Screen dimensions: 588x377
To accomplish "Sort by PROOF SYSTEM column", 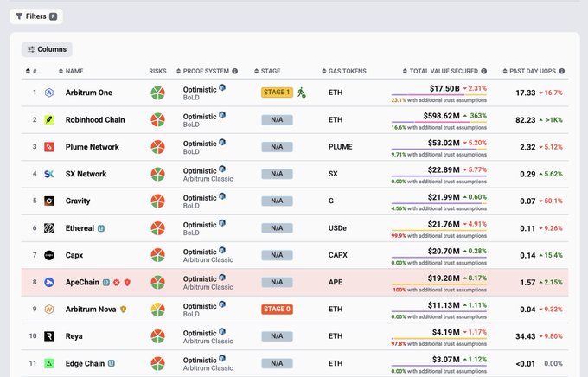I will (x=202, y=71).
